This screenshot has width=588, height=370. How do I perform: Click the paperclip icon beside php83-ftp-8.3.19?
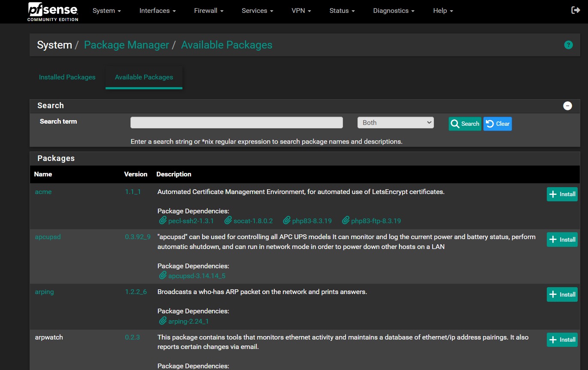pos(346,221)
